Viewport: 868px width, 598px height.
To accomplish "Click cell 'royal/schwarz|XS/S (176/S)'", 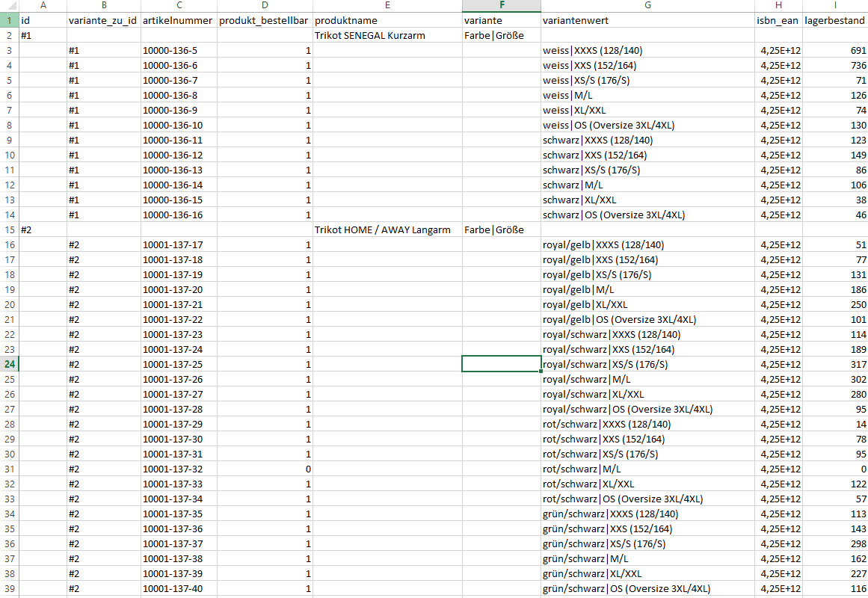I will [647, 364].
